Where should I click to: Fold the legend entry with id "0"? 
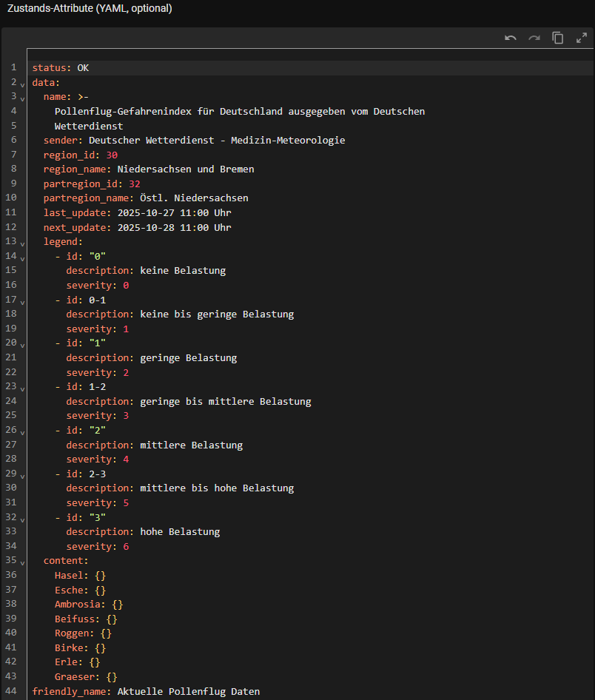point(22,257)
